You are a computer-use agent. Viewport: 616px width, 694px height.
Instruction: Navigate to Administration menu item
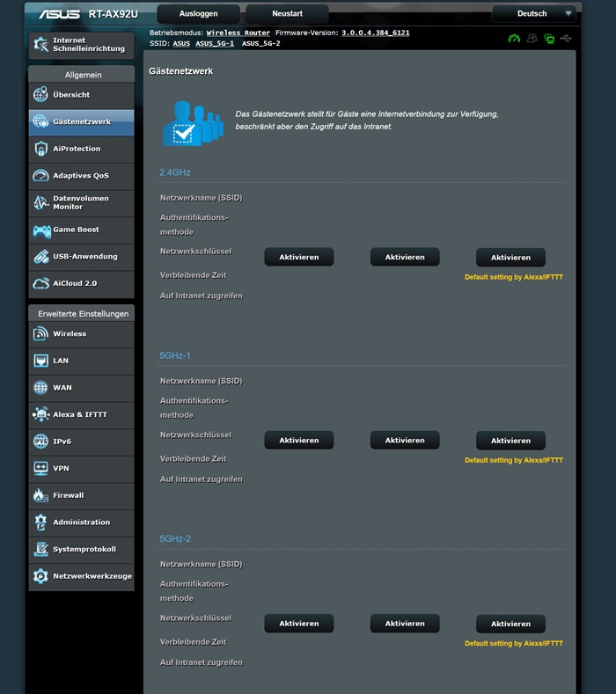coord(82,522)
